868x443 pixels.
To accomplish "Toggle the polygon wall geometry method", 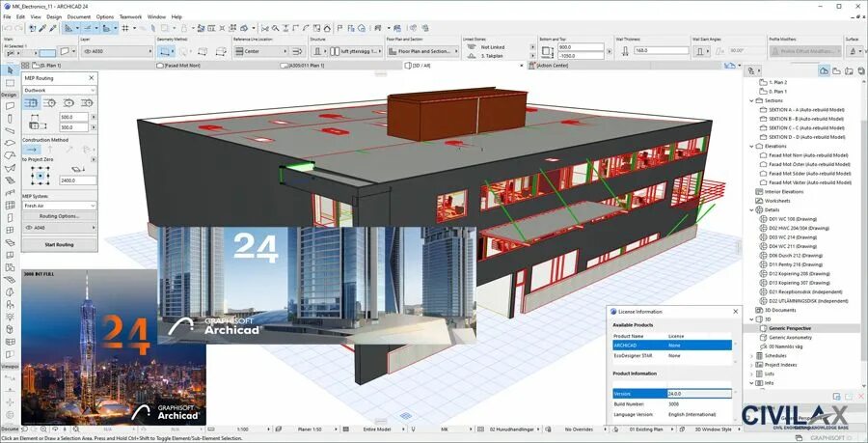I will pos(221,51).
